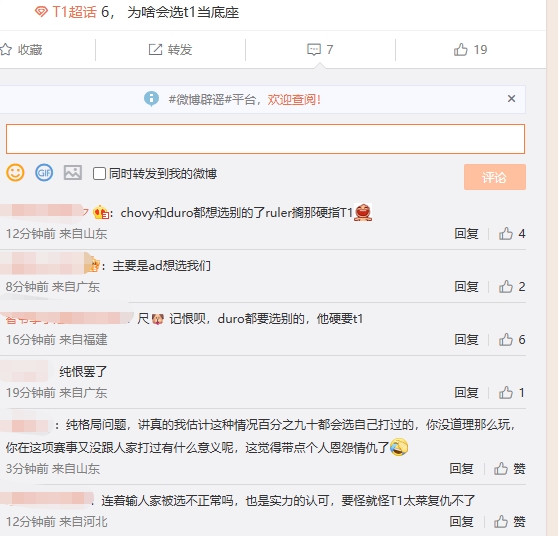This screenshot has width=558, height=536.
Task: Focus the comment text input box
Action: [x=265, y=139]
